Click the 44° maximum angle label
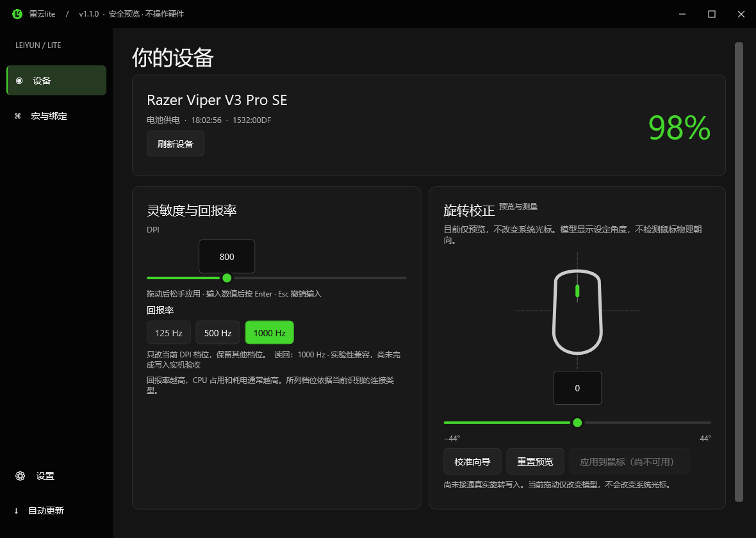This screenshot has width=756, height=538. (x=705, y=439)
